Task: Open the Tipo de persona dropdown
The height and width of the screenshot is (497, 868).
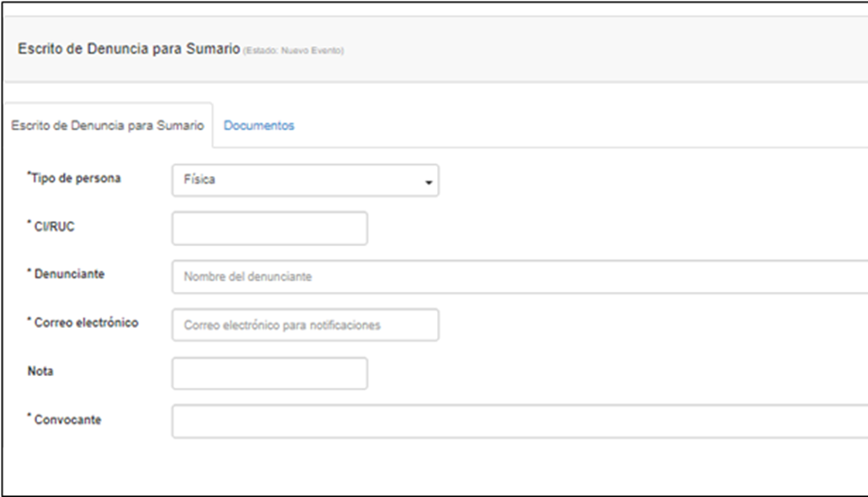Action: 304,180
